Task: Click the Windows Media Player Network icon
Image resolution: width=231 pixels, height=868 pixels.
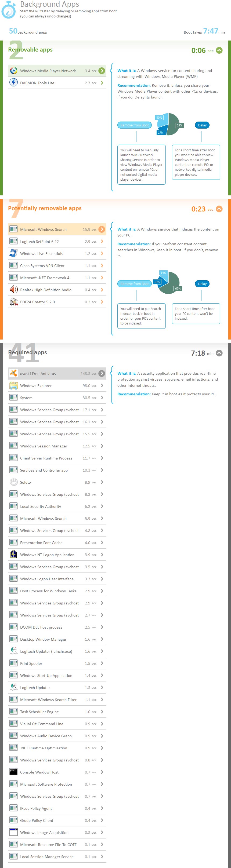Action: (x=13, y=71)
